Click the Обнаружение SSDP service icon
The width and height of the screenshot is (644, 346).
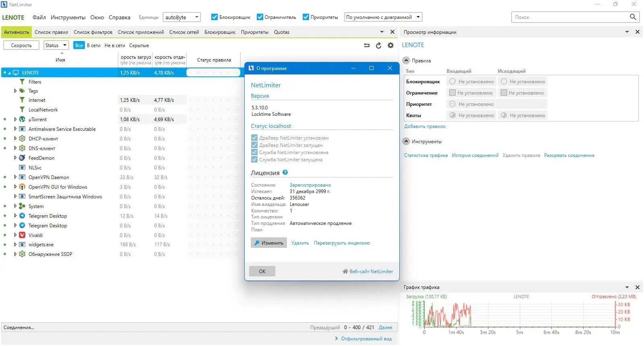[22, 254]
